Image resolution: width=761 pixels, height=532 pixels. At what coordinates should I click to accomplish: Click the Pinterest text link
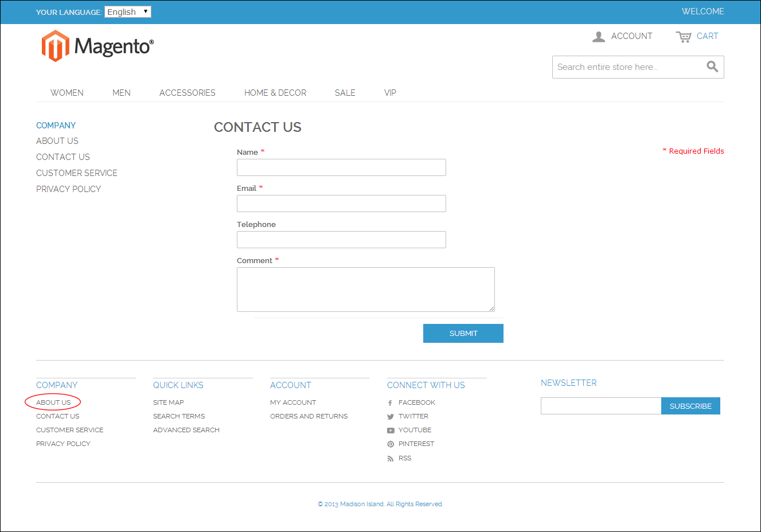click(416, 444)
